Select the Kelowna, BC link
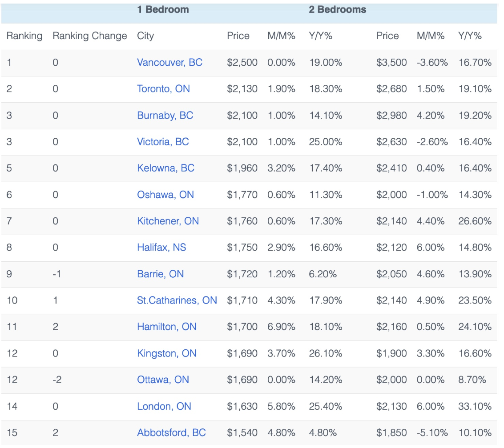 (x=165, y=168)
